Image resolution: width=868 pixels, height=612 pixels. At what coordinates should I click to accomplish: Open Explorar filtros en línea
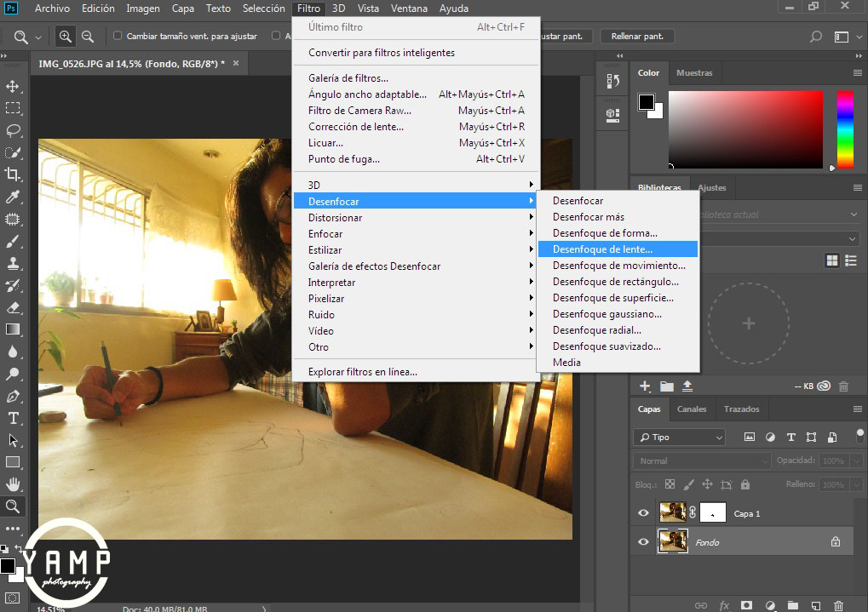point(363,372)
